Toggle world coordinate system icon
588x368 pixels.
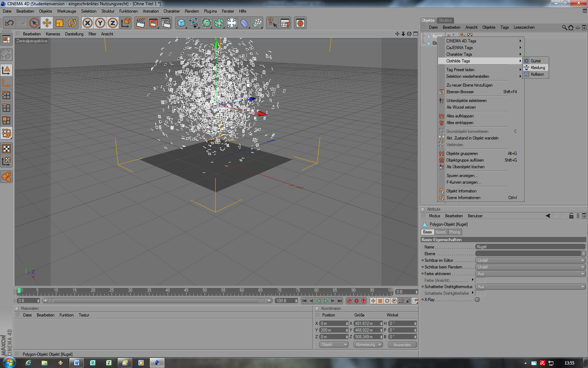125,23
